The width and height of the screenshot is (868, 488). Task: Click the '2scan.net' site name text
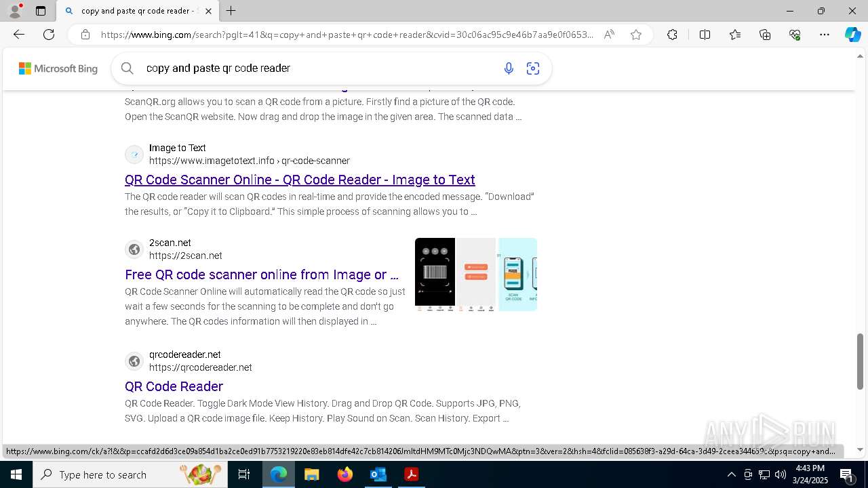pos(170,243)
